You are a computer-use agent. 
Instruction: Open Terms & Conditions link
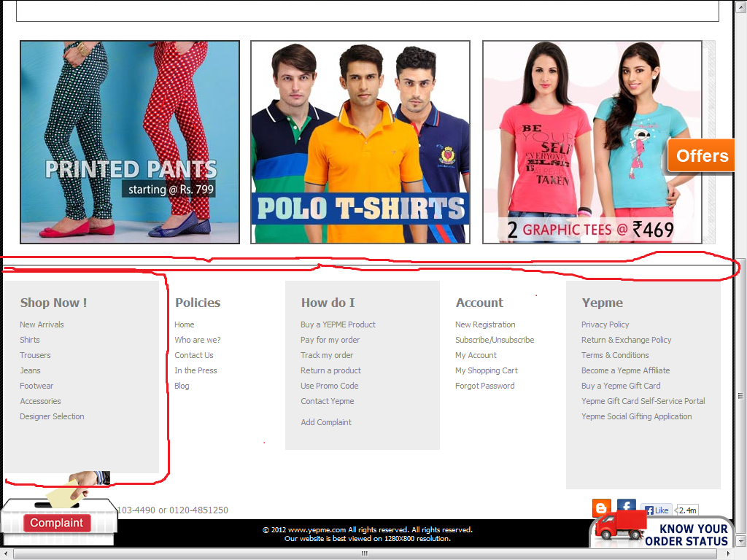tap(615, 355)
